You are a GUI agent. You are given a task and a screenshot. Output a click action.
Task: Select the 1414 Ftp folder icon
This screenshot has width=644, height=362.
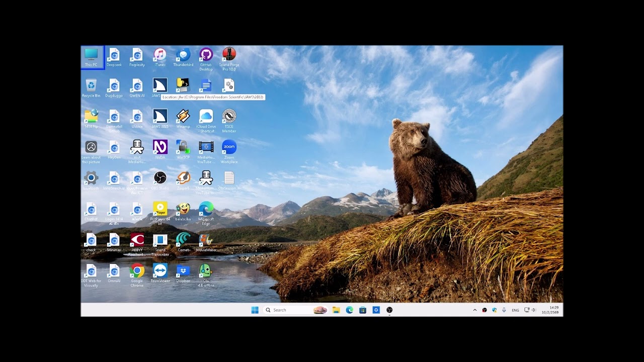click(x=91, y=119)
